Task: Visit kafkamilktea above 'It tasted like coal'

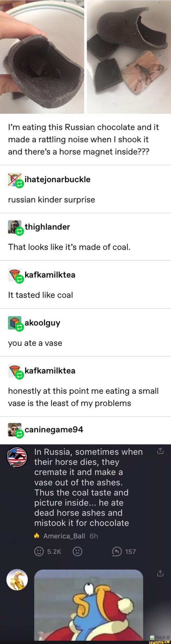Action: pyautogui.click(x=50, y=275)
